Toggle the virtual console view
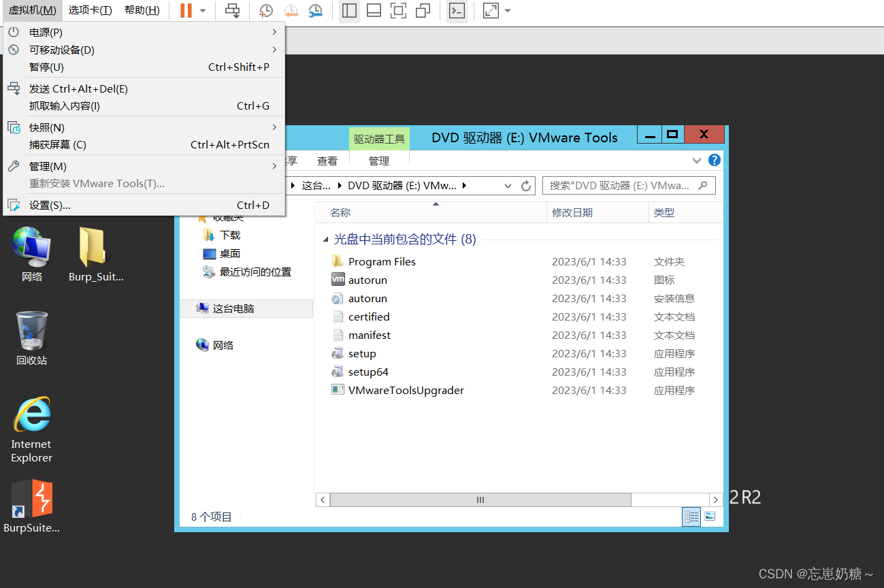The height and width of the screenshot is (588, 884). coord(457,10)
